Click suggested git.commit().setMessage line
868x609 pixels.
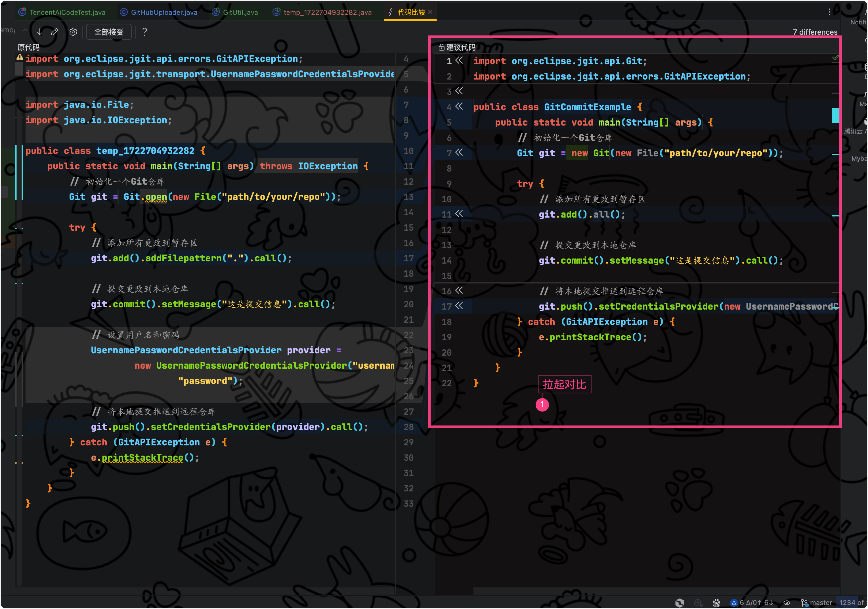click(x=661, y=261)
